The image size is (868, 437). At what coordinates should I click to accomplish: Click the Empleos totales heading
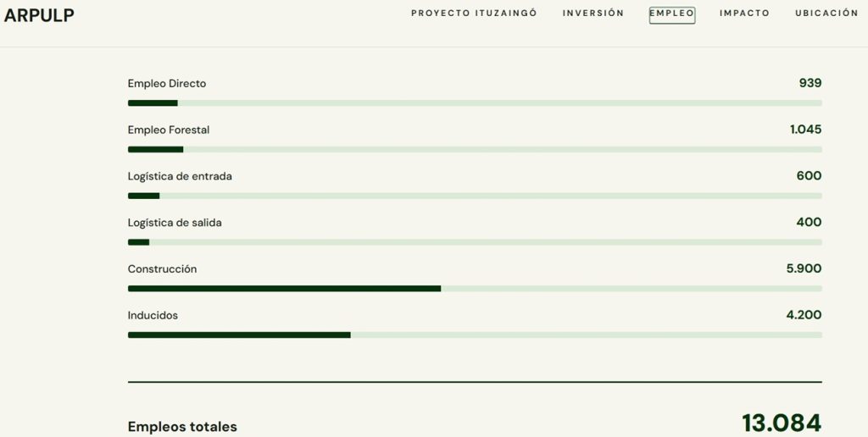click(x=182, y=427)
